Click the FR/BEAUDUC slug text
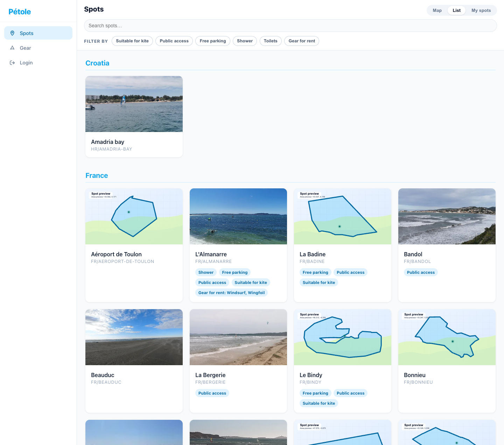This screenshot has width=504, height=445. (106, 382)
